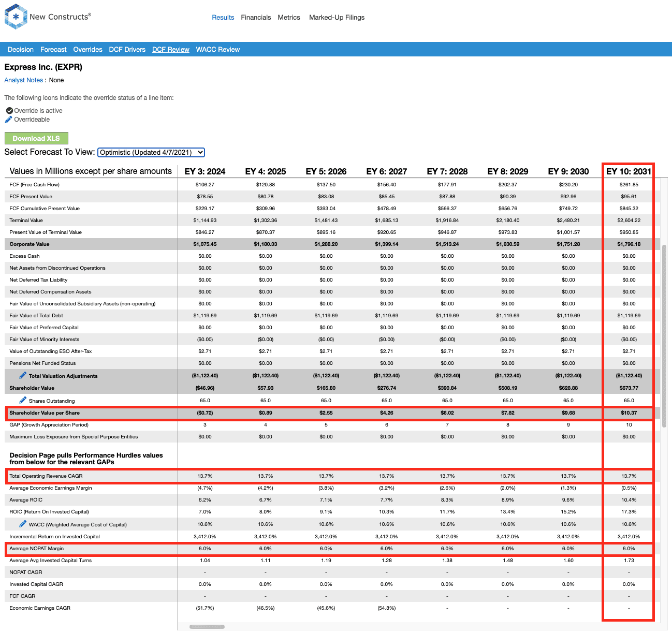Click the Excess Cash row label
The width and height of the screenshot is (672, 633).
tap(24, 256)
